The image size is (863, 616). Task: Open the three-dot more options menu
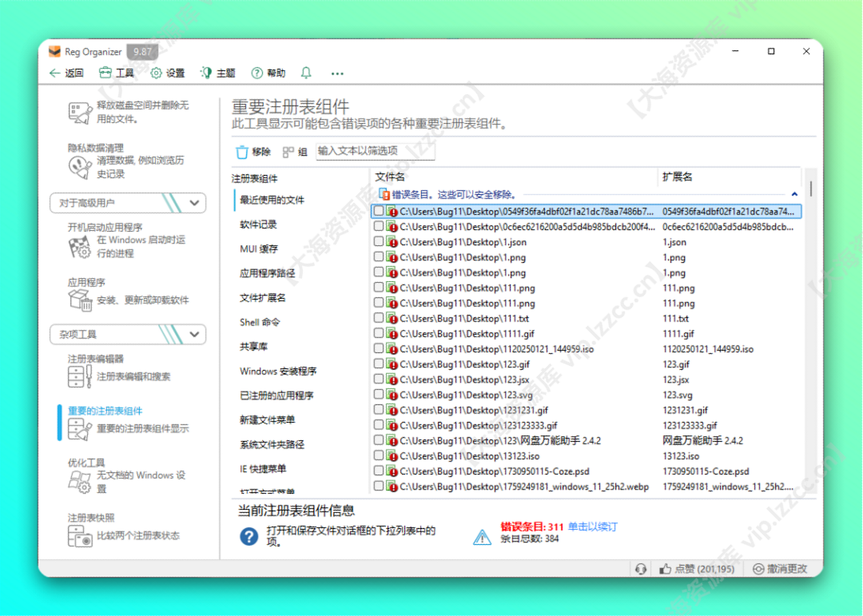click(x=337, y=74)
